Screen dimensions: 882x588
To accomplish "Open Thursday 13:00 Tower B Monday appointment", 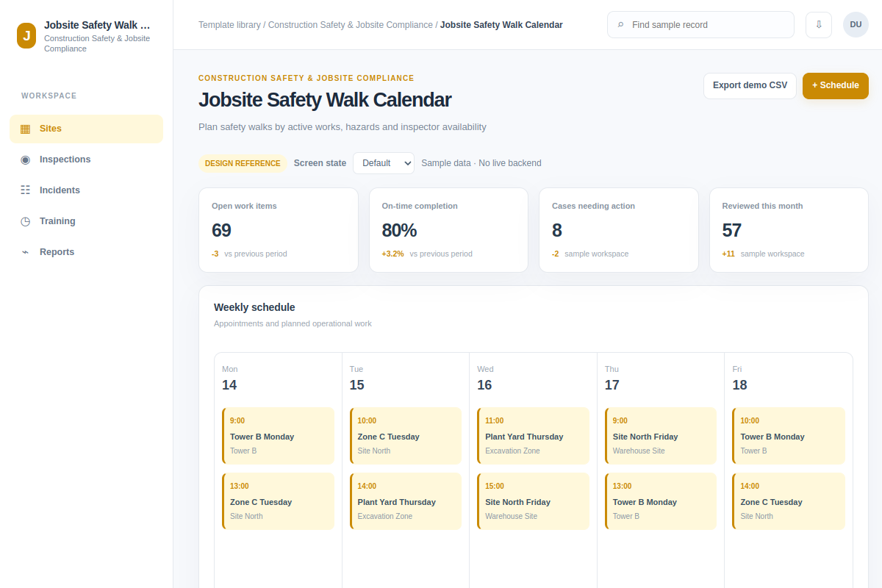I will click(661, 501).
